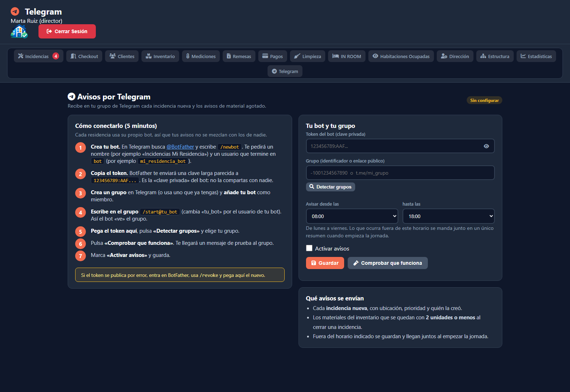
Task: Click the /newbot command text
Action: tap(230, 147)
